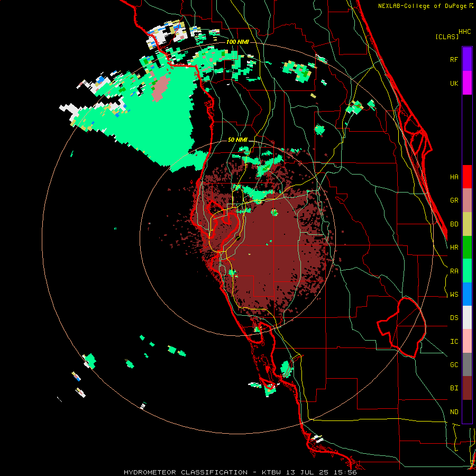Screen dimensions: 476x476
Task: Select the GC gray legend swatch
Action: pos(467,364)
